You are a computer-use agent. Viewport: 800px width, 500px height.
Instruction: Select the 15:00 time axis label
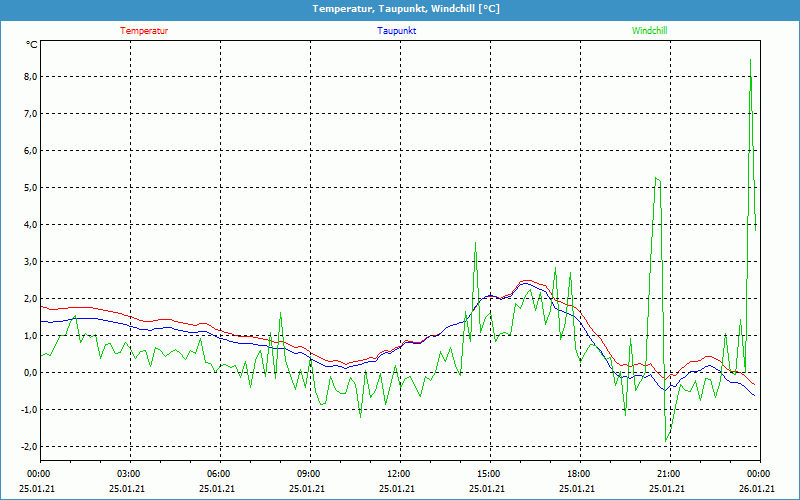pos(488,474)
